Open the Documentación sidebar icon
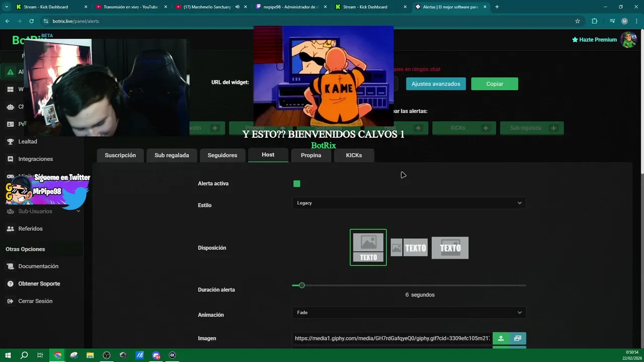This screenshot has width=644, height=362. point(10,266)
